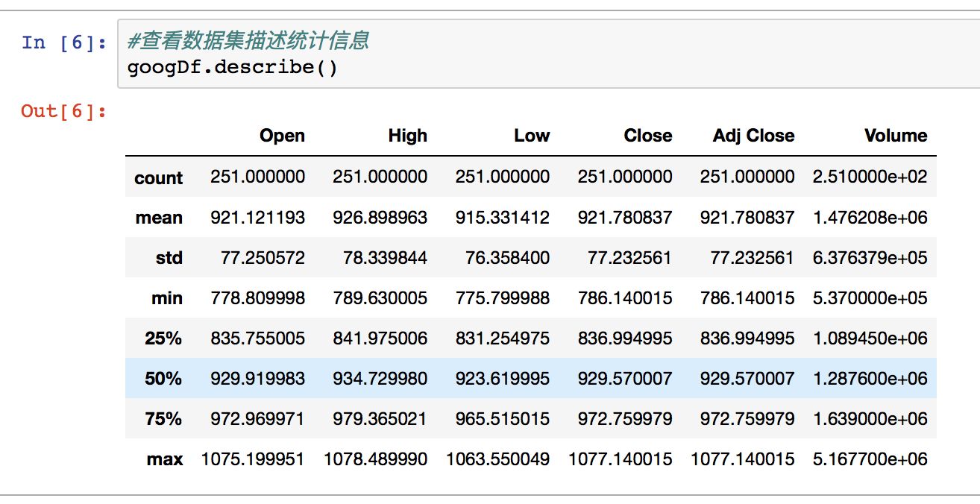Image resolution: width=980 pixels, height=504 pixels.
Task: Select the highlighted 50% row label
Action: tap(163, 379)
